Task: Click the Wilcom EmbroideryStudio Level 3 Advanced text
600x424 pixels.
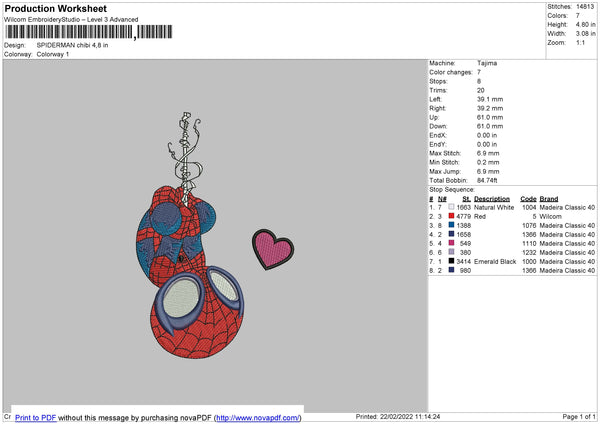Action: (x=71, y=20)
